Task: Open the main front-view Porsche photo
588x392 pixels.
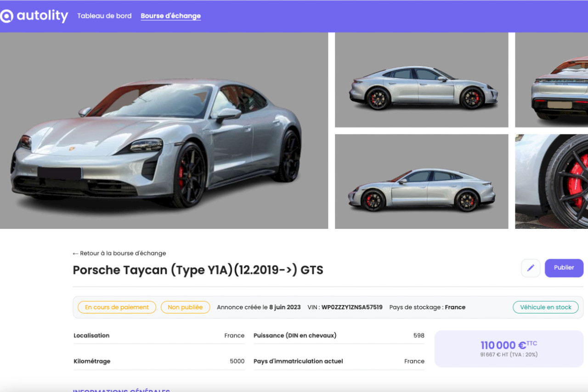Action: [164, 131]
